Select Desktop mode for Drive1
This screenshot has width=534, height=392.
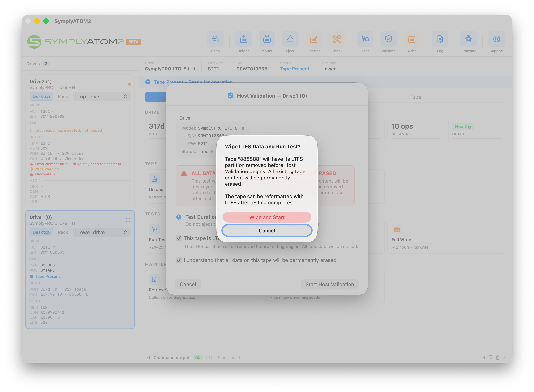pyautogui.click(x=41, y=232)
